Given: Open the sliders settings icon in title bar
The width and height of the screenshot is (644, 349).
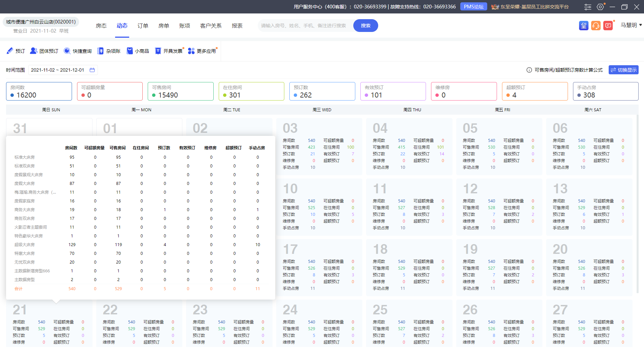Looking at the screenshot, I should 588,7.
